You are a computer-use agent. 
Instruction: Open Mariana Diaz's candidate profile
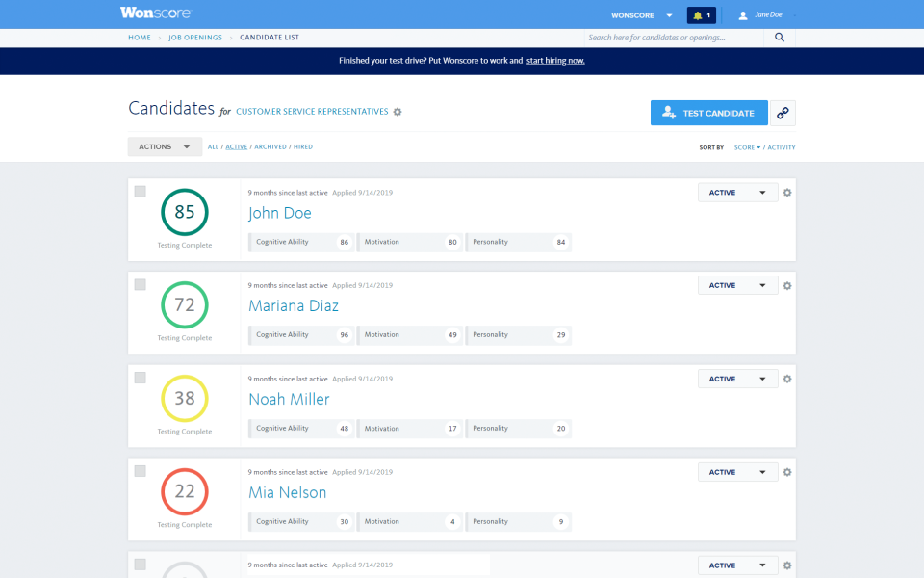point(294,304)
